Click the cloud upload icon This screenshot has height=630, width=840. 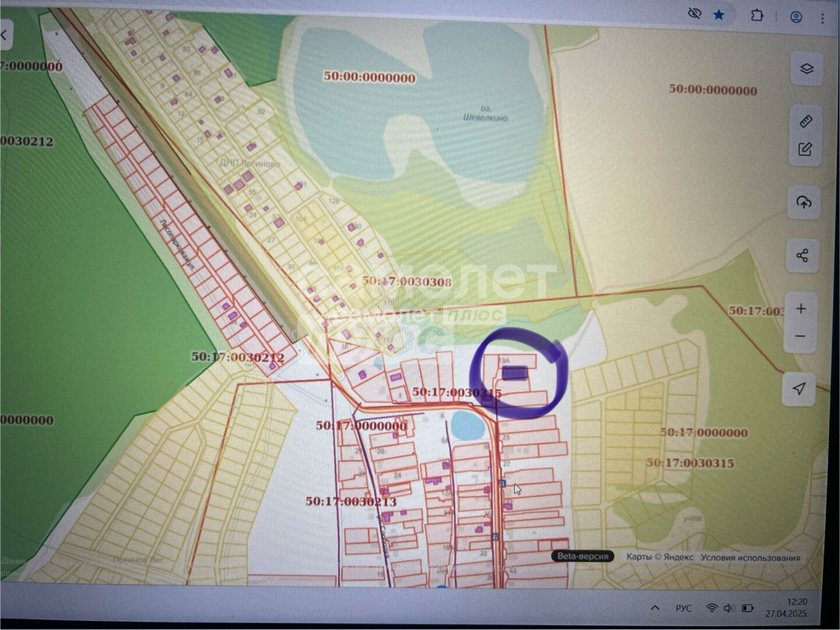pos(804,202)
